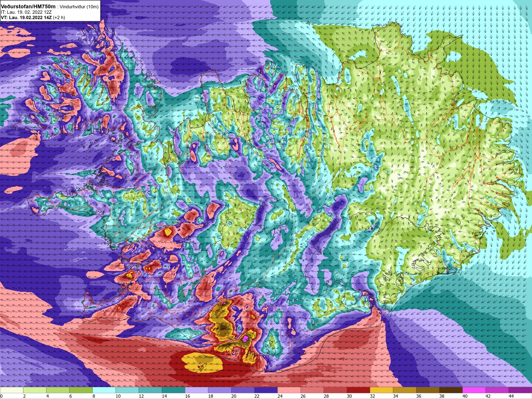Select the medium purple 18–20 legend swatch
This screenshot has height=399, width=532.
point(220,390)
